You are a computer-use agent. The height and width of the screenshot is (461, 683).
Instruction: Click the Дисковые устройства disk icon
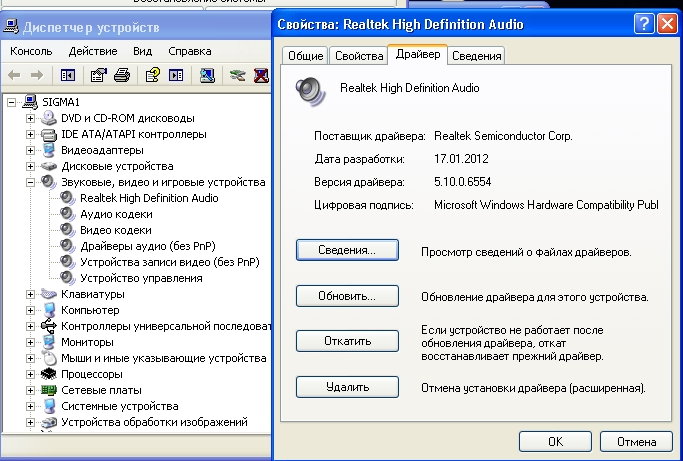click(49, 166)
